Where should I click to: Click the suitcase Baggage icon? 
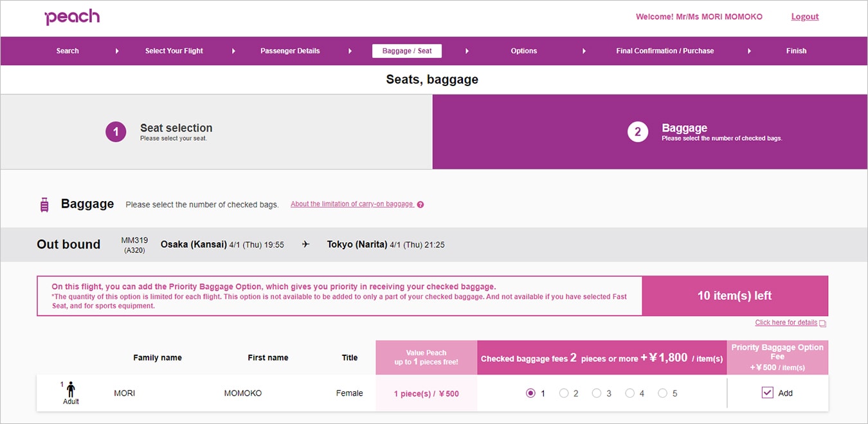(44, 205)
